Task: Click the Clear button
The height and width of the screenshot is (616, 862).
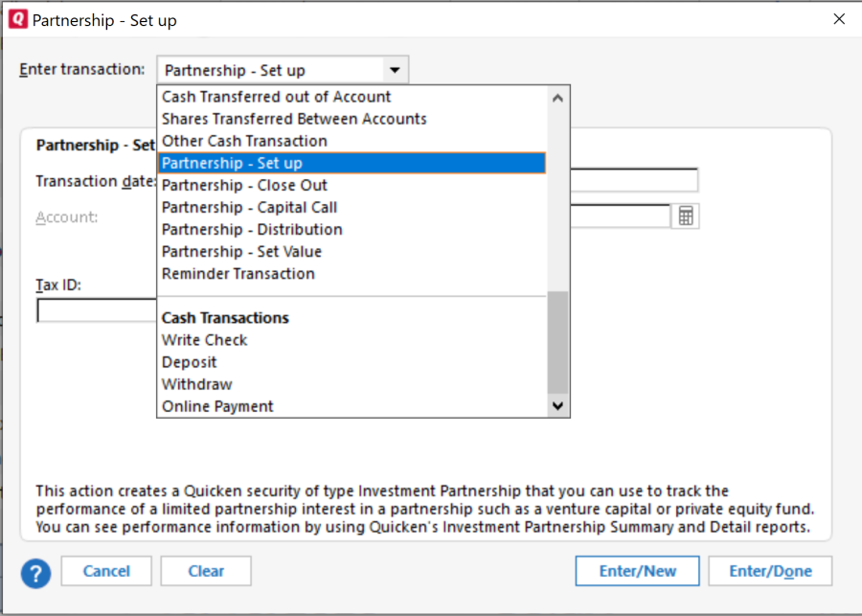Action: pyautogui.click(x=206, y=571)
